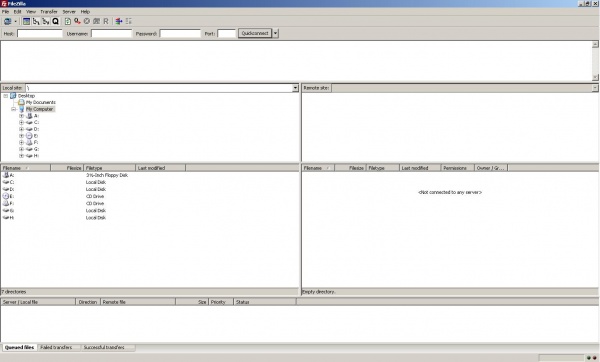Collapse the My Computer tree node
The height and width of the screenshot is (362, 600).
13,109
